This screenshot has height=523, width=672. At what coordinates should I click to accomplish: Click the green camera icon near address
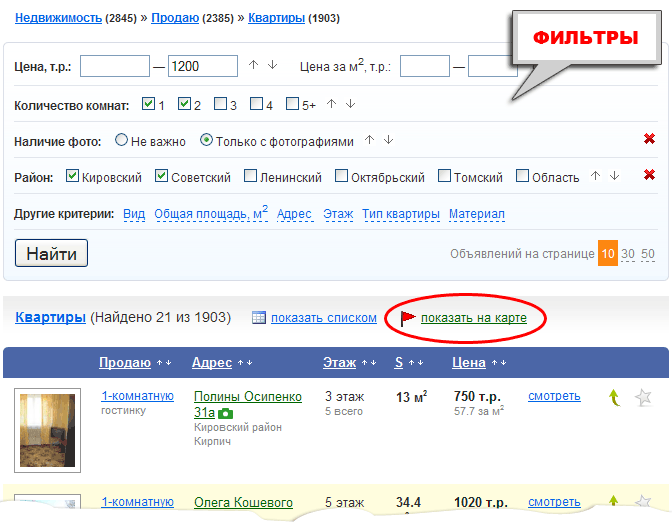click(x=225, y=413)
